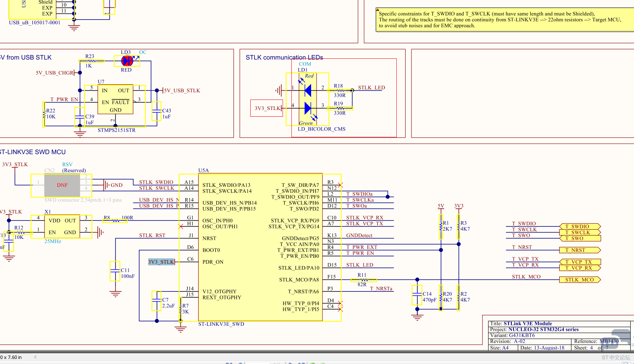Screen dimensions: 634x364
Task: Select capacitor C14 470pF
Action: (x=417, y=295)
